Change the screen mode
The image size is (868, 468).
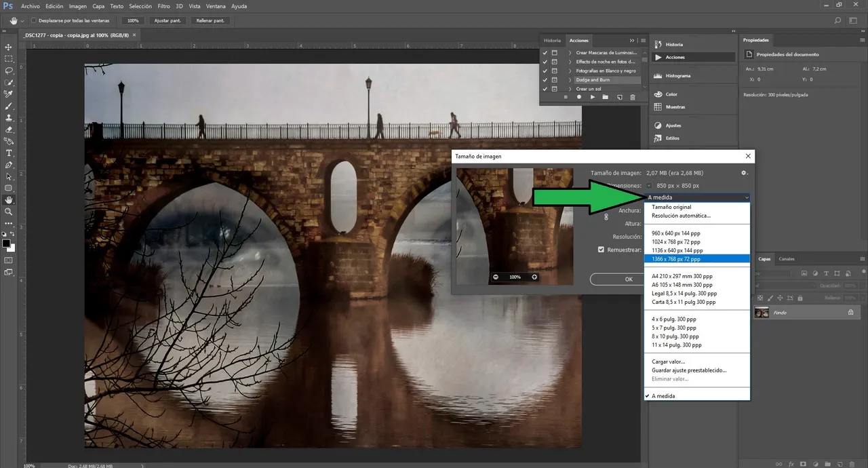(x=9, y=272)
